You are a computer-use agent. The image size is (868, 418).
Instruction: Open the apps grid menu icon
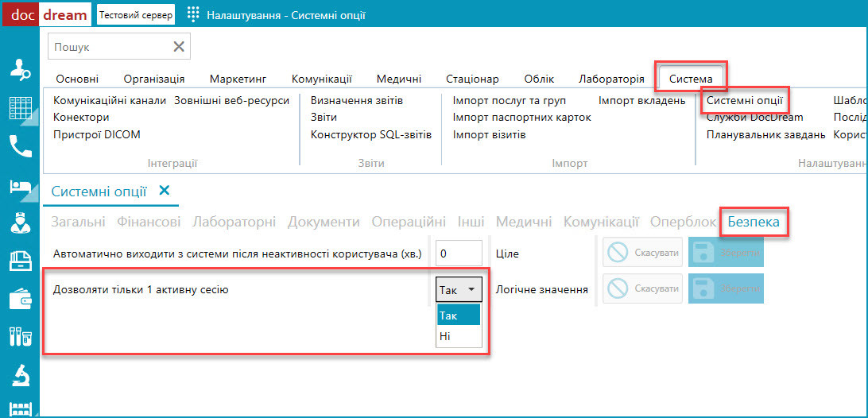192,15
